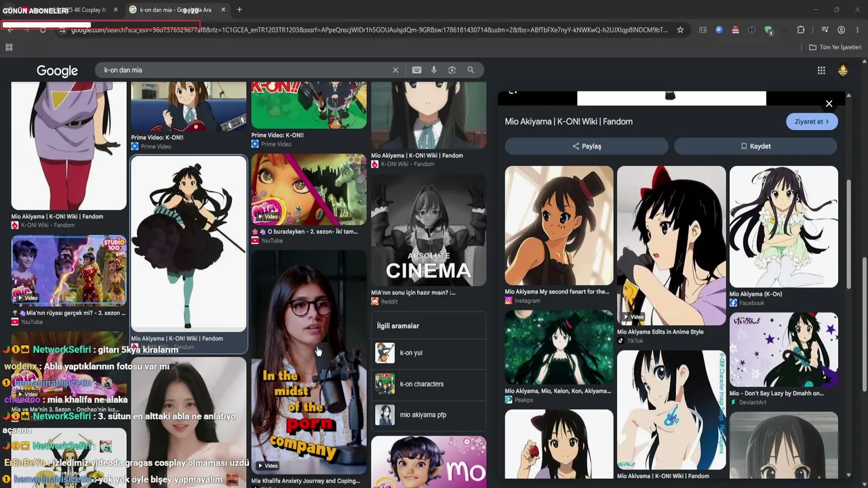Open the apps grid in bookmarks bar
The width and height of the screenshot is (868, 488).
(x=9, y=47)
